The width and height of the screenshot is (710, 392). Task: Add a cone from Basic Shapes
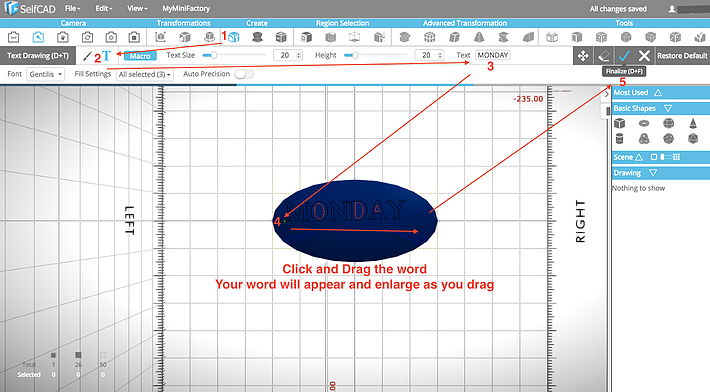[693, 123]
